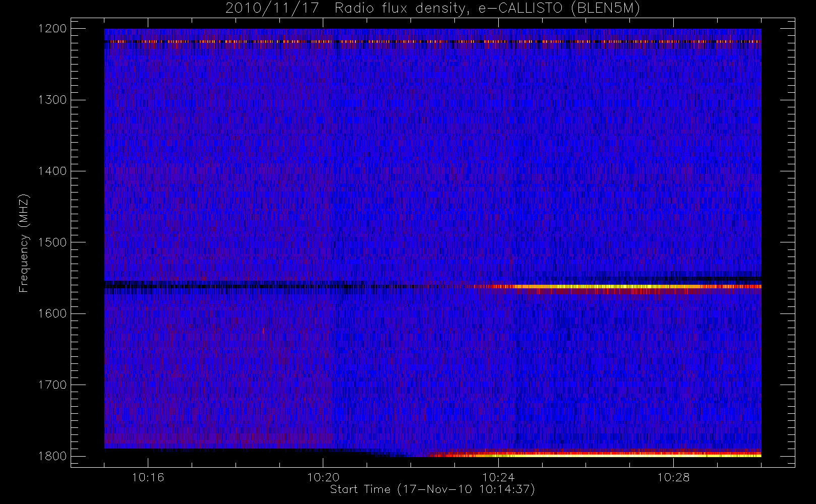Click the 'Start Time (17-Nov-10 10:14:37)' axis title
This screenshot has width=816, height=504.
coord(432,489)
